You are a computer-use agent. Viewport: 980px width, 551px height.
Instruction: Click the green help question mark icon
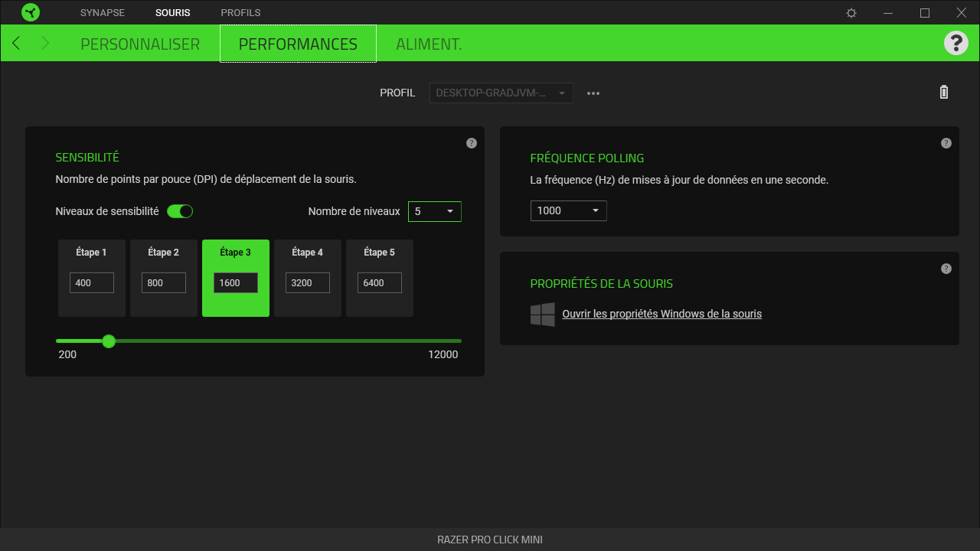coord(956,43)
